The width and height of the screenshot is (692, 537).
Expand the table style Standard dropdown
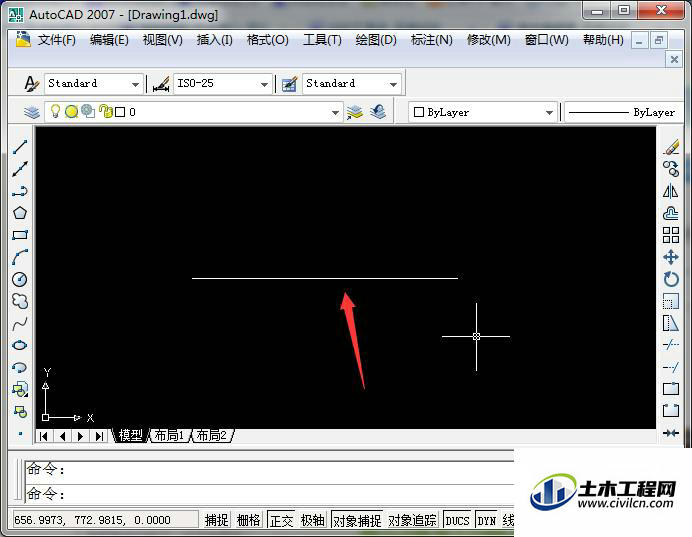[x=393, y=84]
